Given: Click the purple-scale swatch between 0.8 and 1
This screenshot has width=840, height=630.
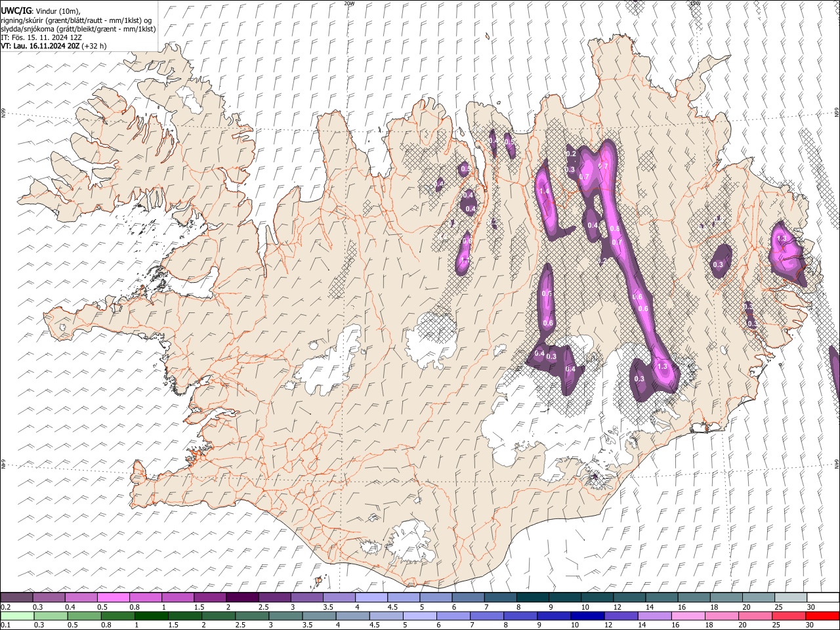Looking at the screenshot, I should [146, 597].
